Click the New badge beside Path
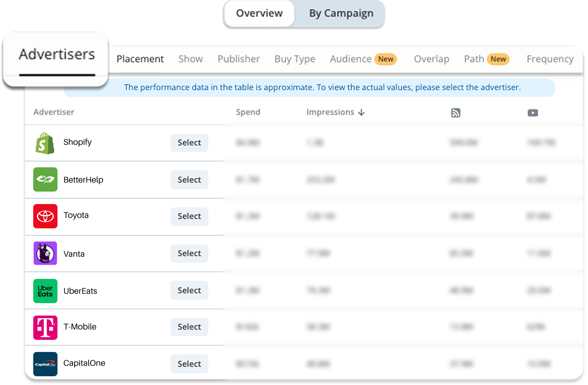Image resolution: width=588 pixels, height=385 pixels. coord(498,59)
